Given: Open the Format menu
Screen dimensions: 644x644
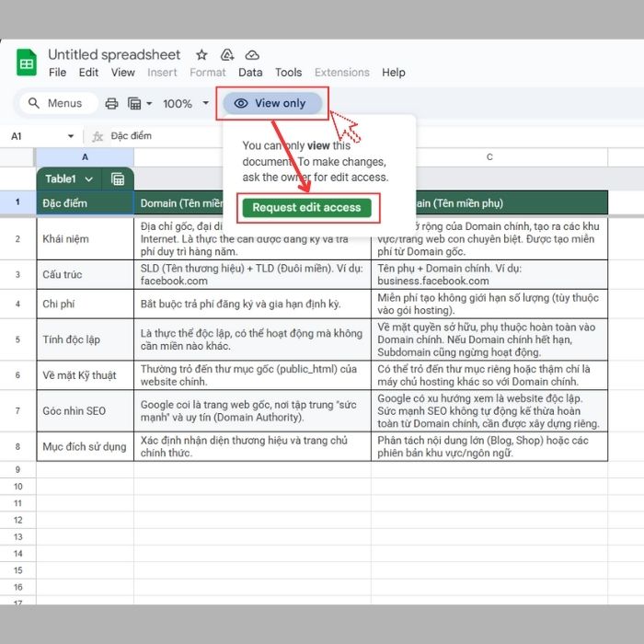Looking at the screenshot, I should [207, 73].
